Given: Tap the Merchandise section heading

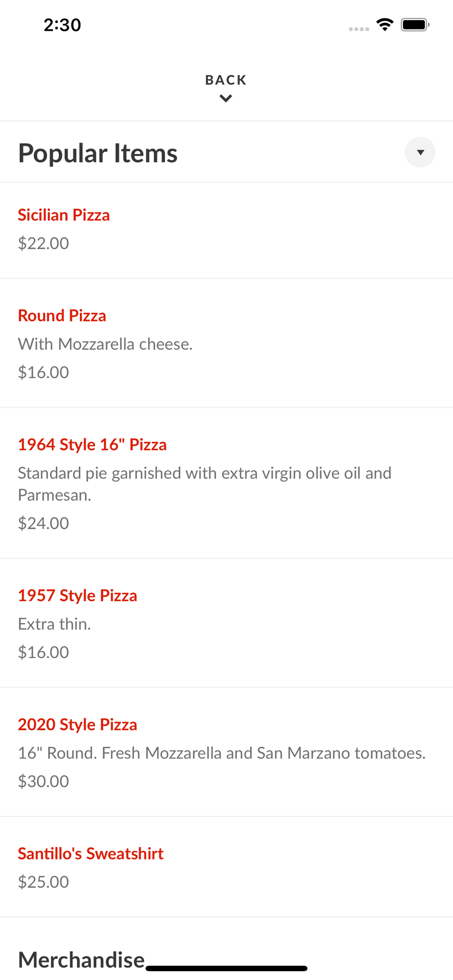Looking at the screenshot, I should [81, 959].
